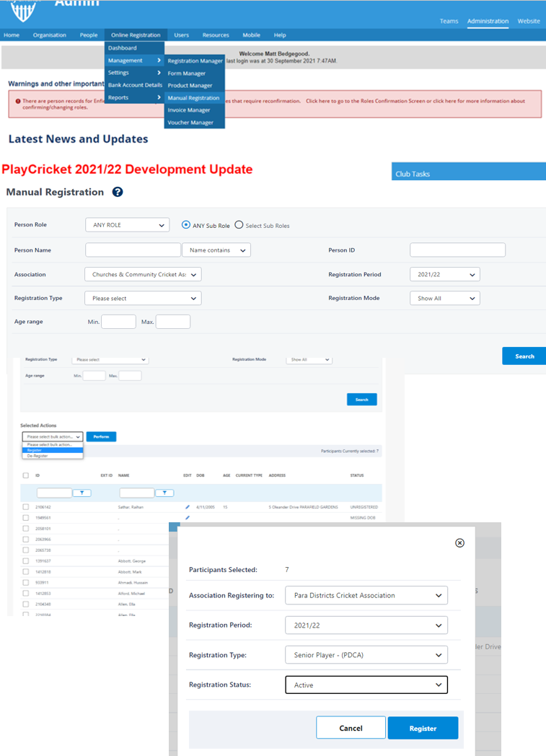Check the box for participant 2106142

click(25, 507)
